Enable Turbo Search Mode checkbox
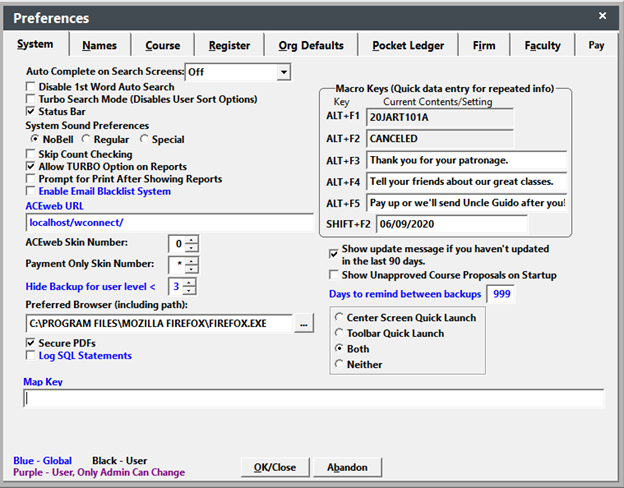The width and height of the screenshot is (624, 488). (30, 100)
